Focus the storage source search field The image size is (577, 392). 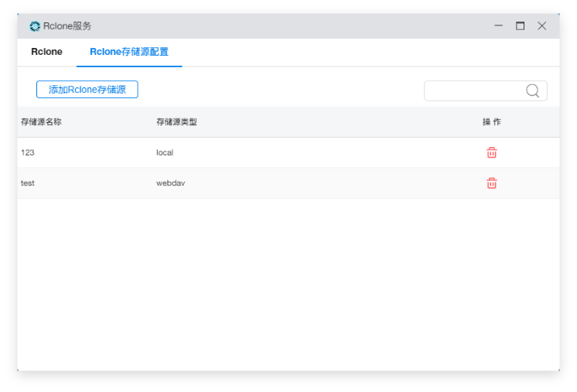click(x=486, y=90)
